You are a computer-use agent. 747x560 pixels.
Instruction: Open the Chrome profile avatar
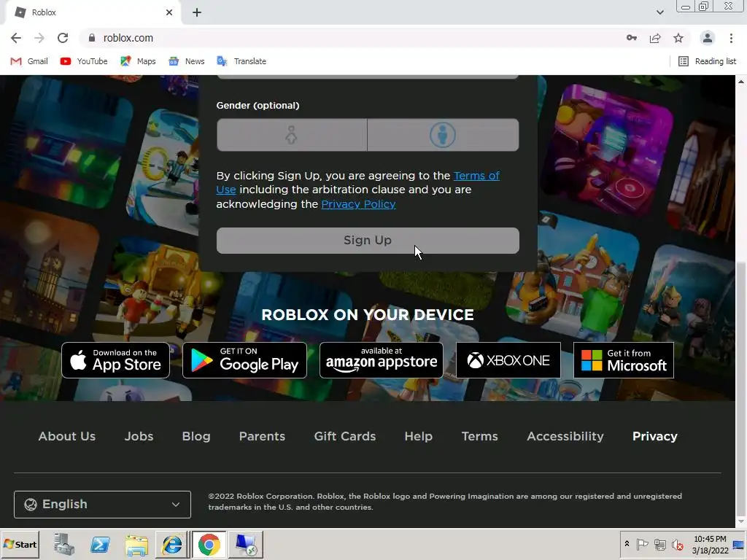point(708,38)
